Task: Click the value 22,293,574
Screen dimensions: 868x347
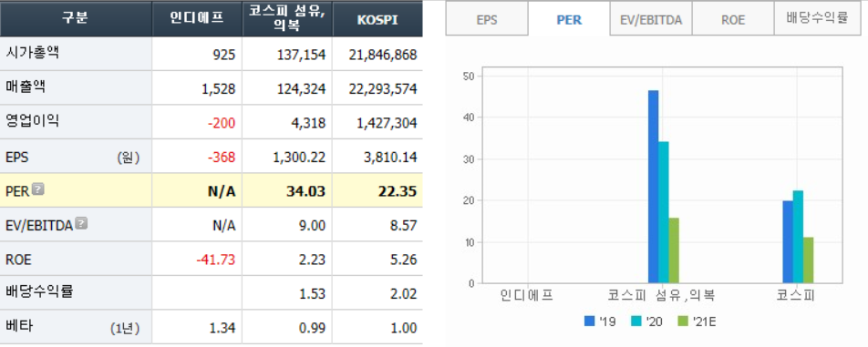Action: pos(383,89)
